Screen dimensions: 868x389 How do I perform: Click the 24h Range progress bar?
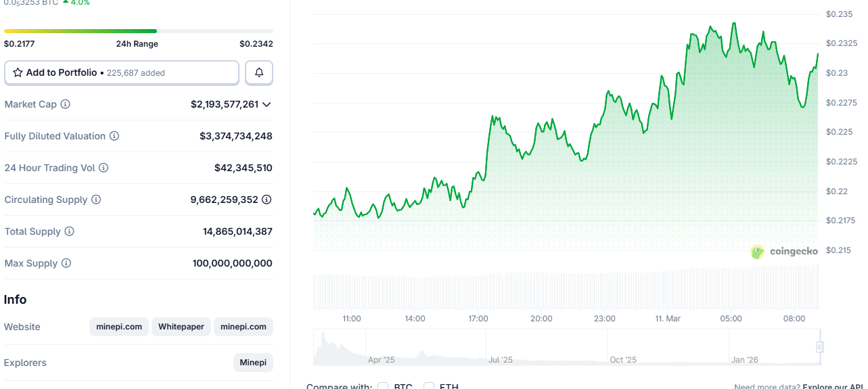click(x=139, y=31)
